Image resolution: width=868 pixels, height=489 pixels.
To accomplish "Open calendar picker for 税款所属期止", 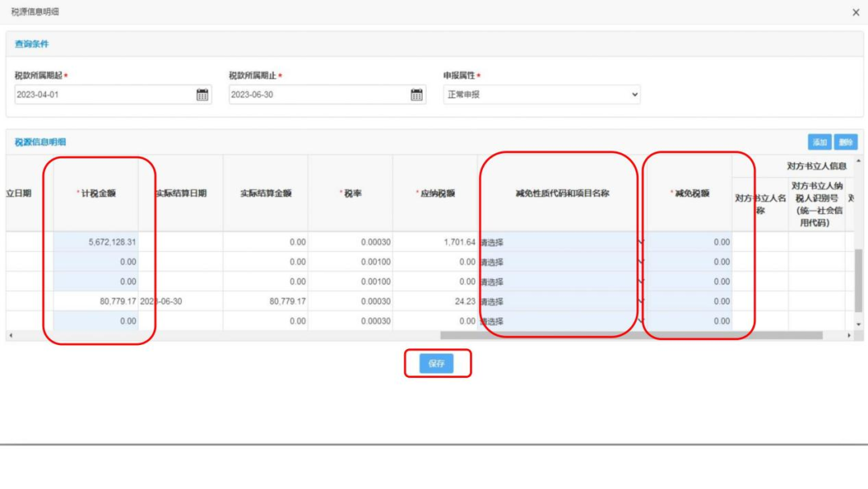I will coord(416,95).
